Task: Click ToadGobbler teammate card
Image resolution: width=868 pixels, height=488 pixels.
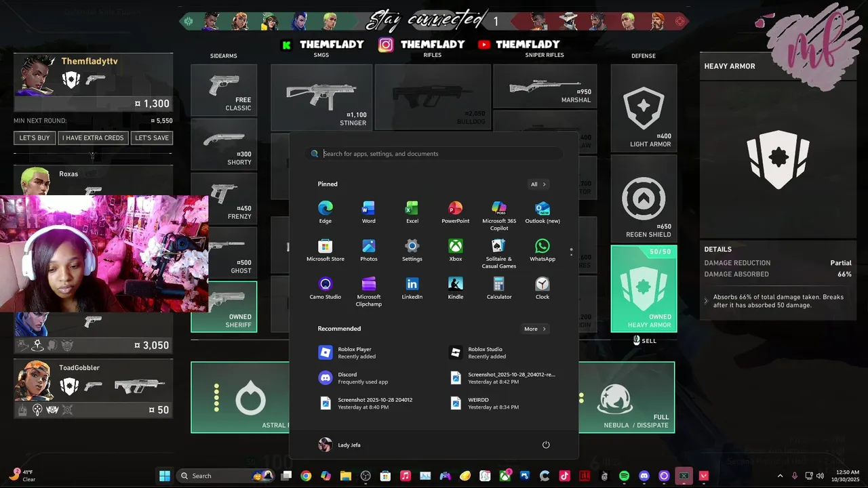Action: click(93, 388)
